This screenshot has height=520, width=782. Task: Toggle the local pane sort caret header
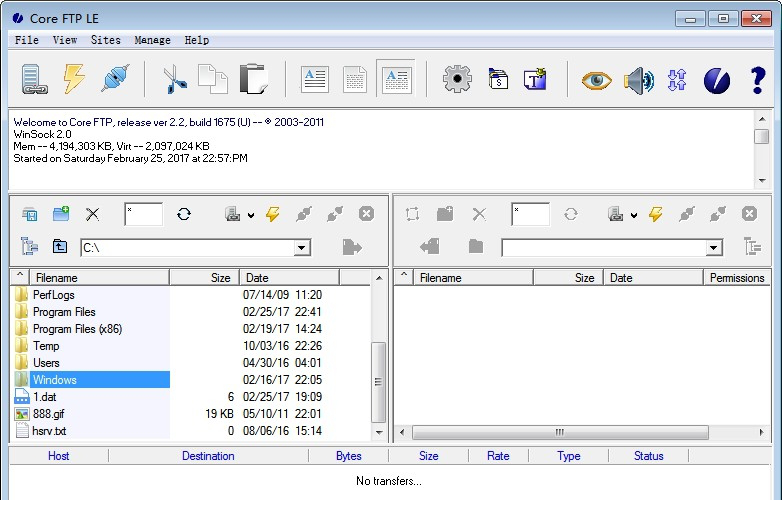20,277
